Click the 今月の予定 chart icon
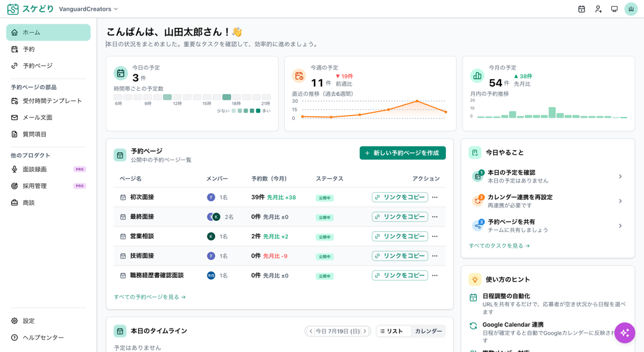The width and height of the screenshot is (644, 352). [x=477, y=75]
